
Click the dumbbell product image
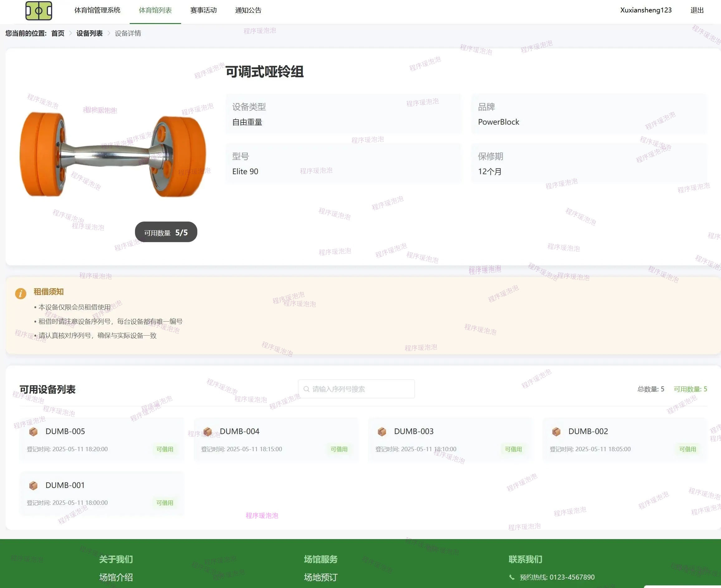tap(113, 155)
